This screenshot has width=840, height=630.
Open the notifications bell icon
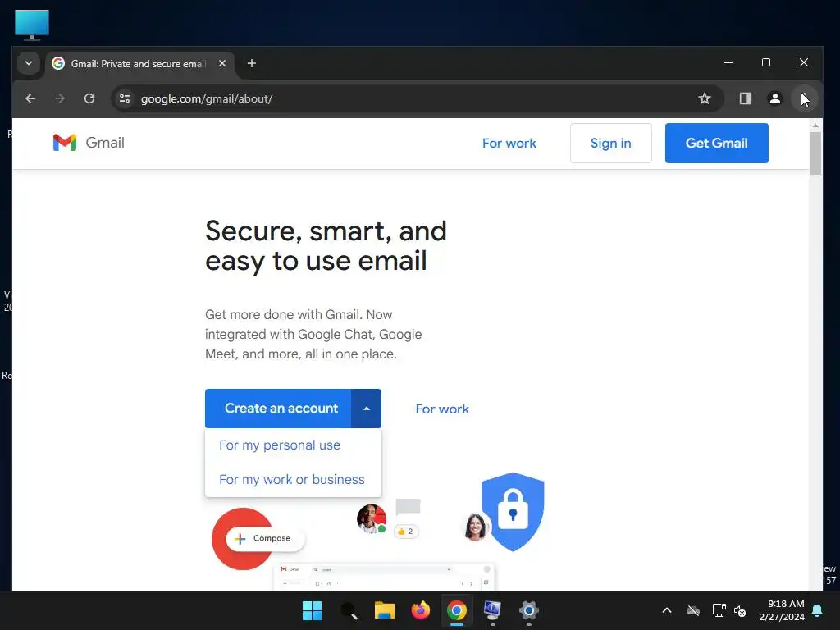[818, 610]
